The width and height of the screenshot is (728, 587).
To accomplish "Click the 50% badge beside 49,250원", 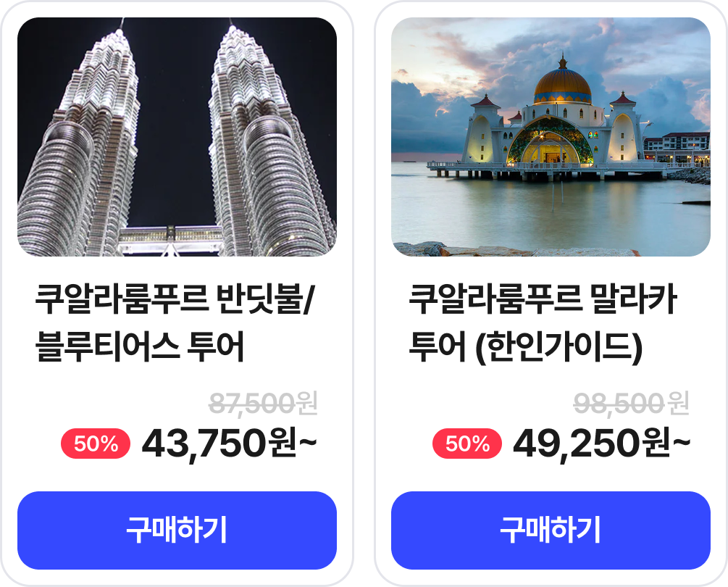I will click(467, 444).
